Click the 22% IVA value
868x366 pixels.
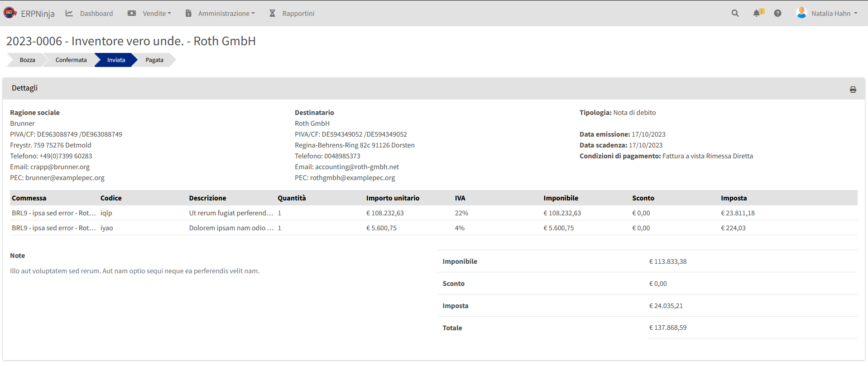click(x=461, y=213)
